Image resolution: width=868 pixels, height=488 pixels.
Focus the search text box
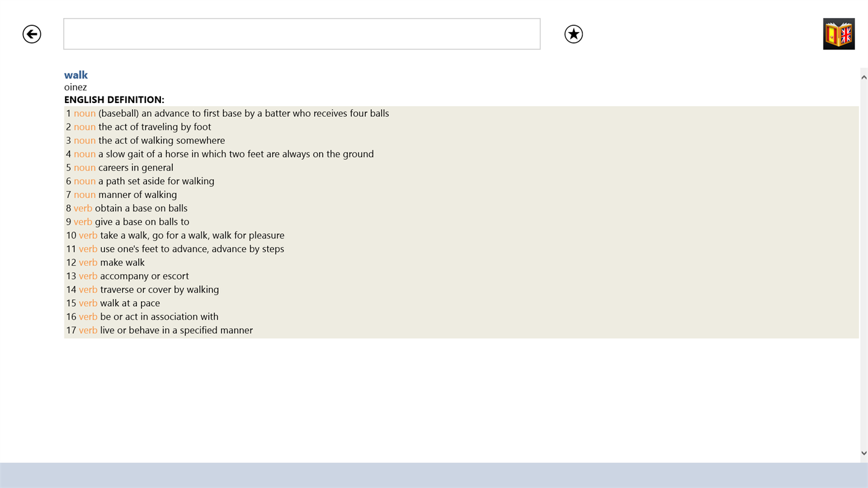click(301, 34)
